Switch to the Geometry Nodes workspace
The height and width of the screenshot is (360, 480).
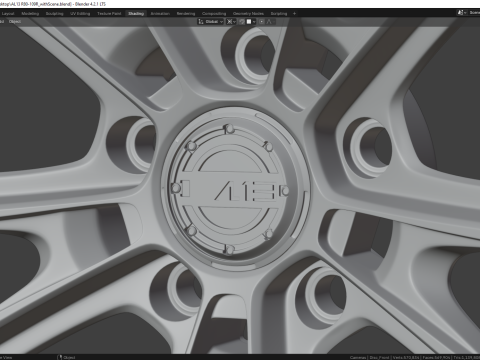pyautogui.click(x=248, y=14)
